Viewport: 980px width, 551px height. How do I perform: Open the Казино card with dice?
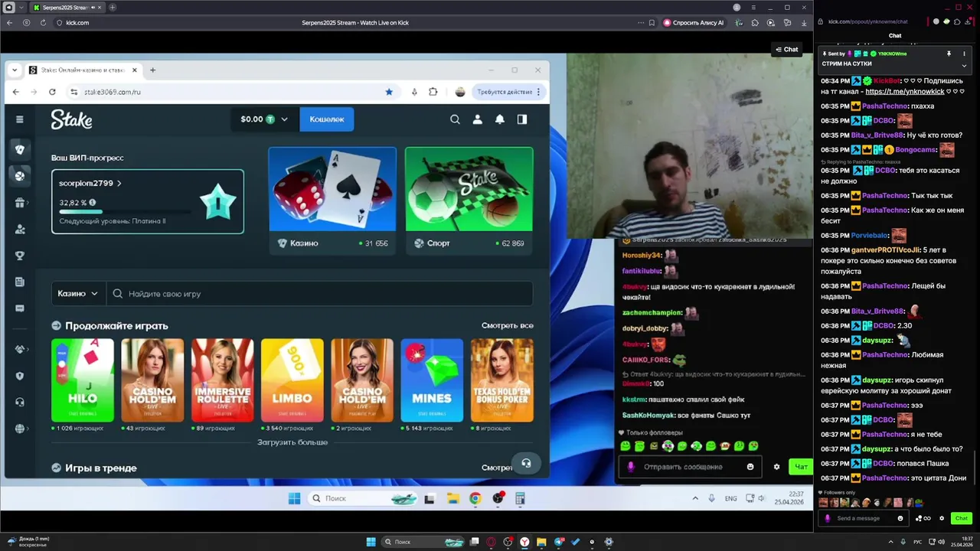point(332,200)
